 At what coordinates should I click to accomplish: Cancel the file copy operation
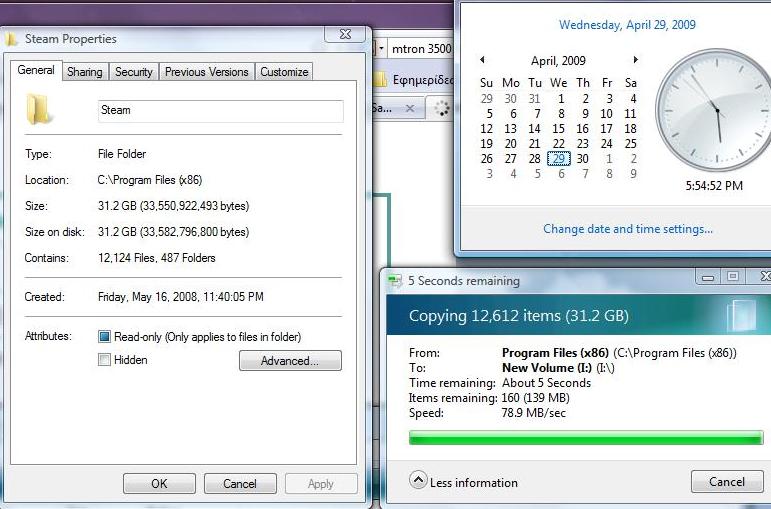(726, 481)
